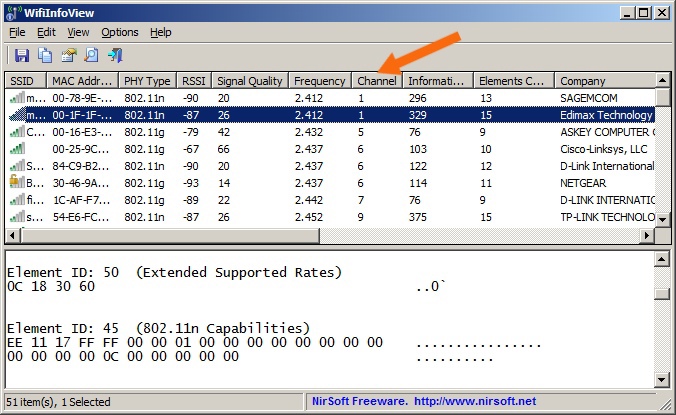Select the row with MAC 1C-AF-F7
This screenshot has height=415, width=676.
(330, 200)
